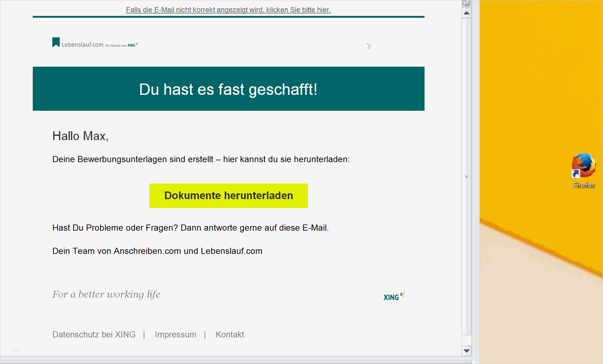603x364 pixels.
Task: Click the small XING logo in header
Action: click(133, 45)
